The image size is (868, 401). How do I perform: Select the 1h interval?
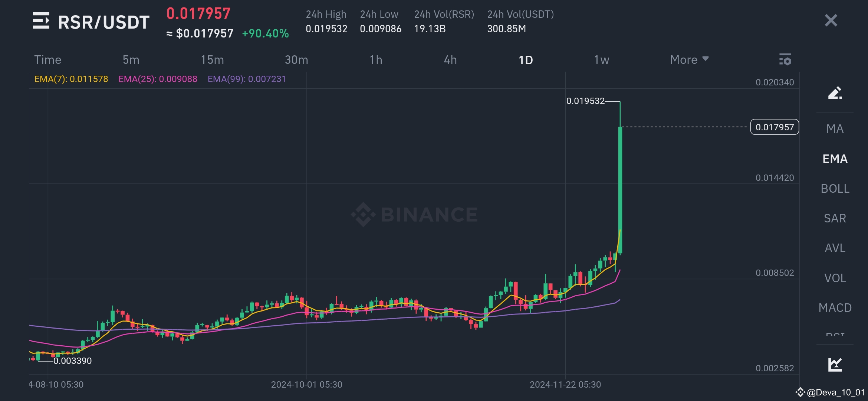(x=376, y=60)
